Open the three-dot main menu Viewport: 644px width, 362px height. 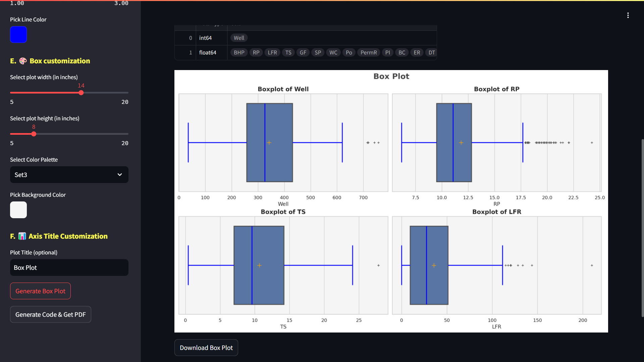628,15
